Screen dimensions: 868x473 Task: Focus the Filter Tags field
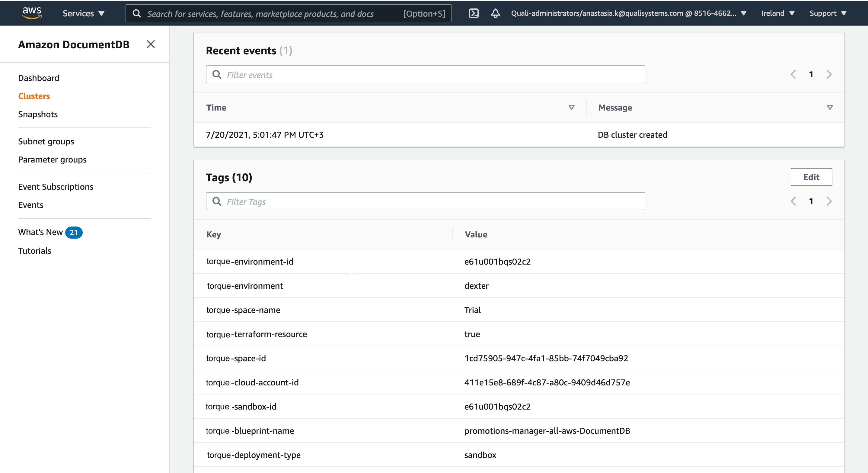coord(425,201)
